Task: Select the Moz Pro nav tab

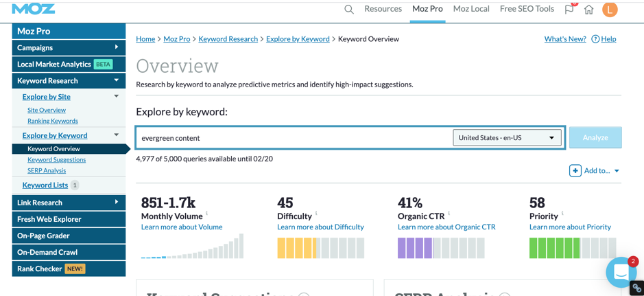Action: (x=427, y=9)
